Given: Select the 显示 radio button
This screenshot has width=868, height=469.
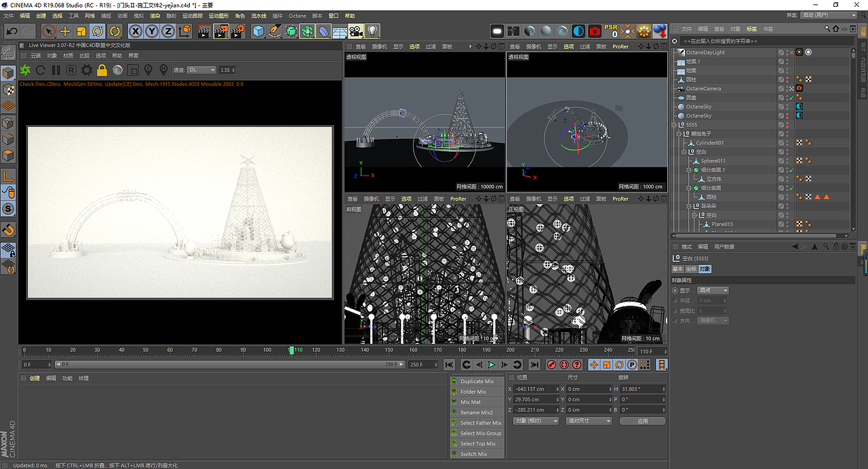Looking at the screenshot, I should tap(674, 290).
